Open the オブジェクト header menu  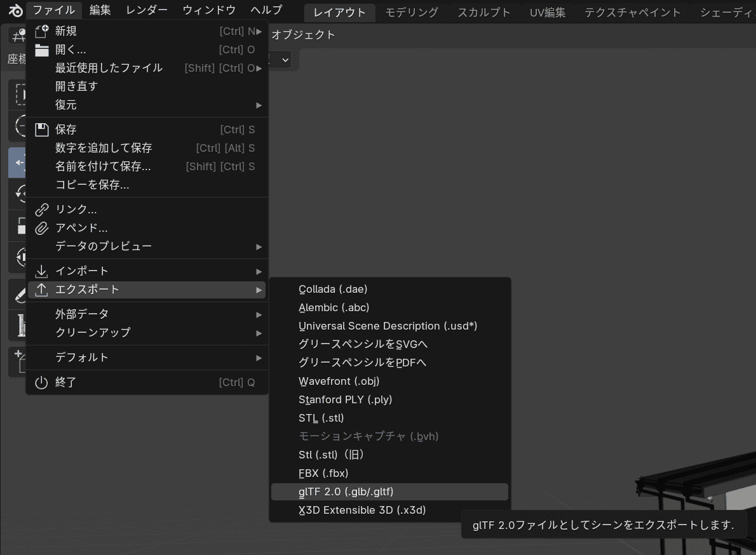click(303, 35)
